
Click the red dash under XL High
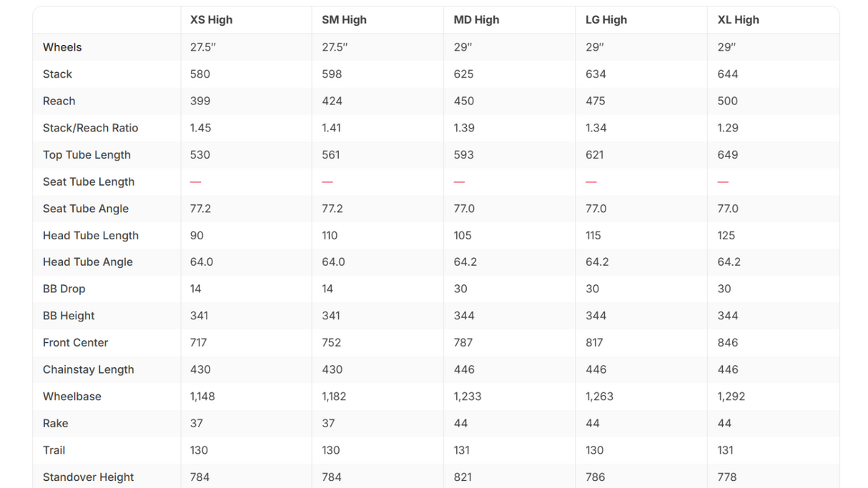[x=723, y=182]
